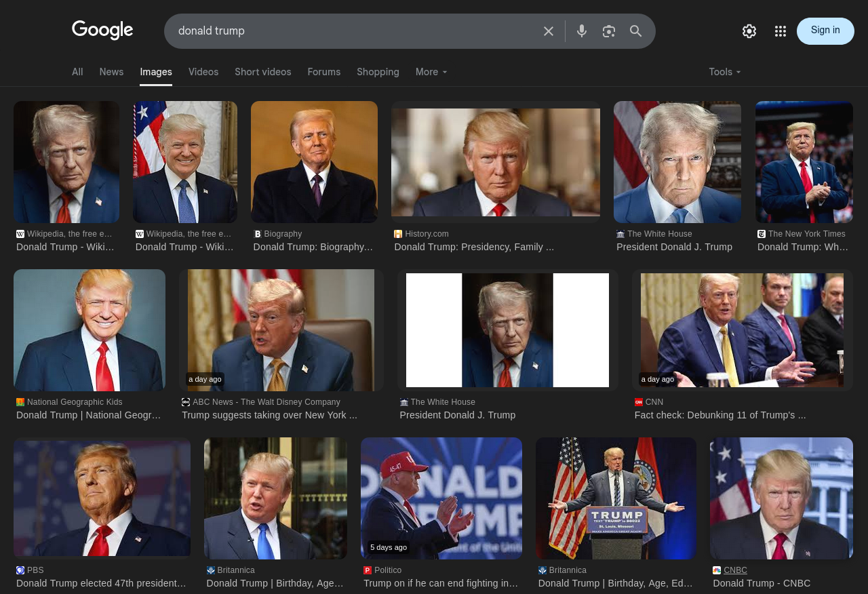This screenshot has width=868, height=594.
Task: Open 'Donald Trump: Biography' result title
Action: pos(313,247)
